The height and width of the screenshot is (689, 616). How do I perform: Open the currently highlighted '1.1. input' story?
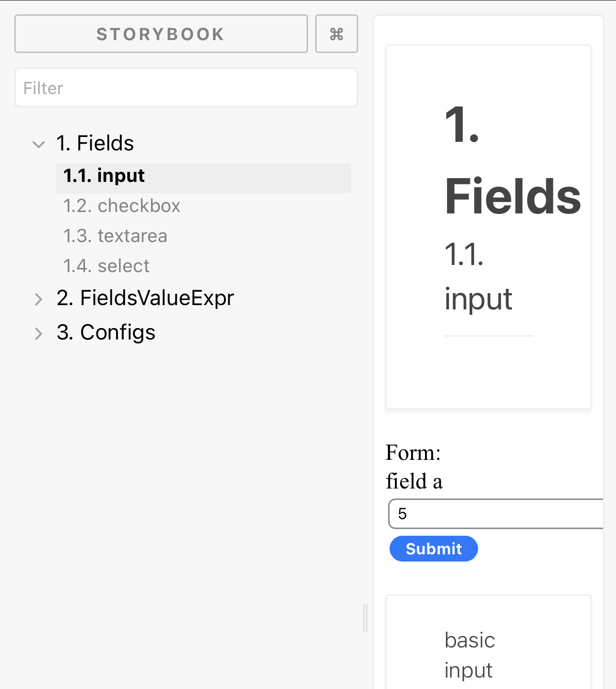[x=104, y=176]
